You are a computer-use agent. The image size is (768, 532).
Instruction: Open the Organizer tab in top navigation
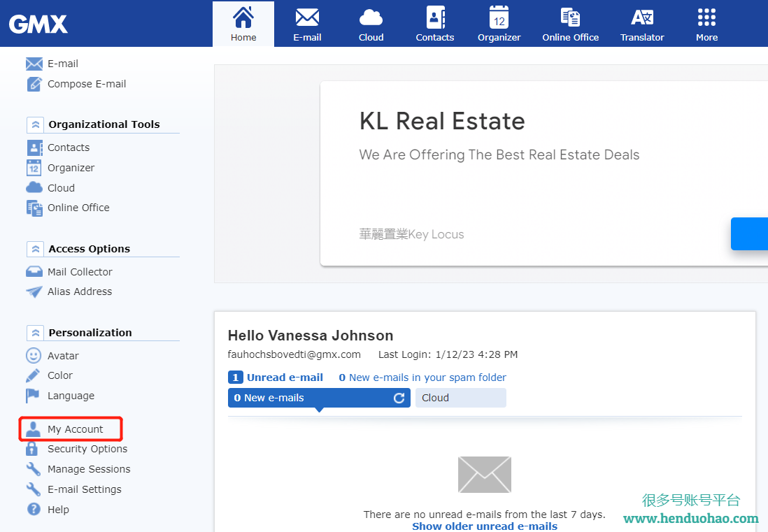coord(499,24)
